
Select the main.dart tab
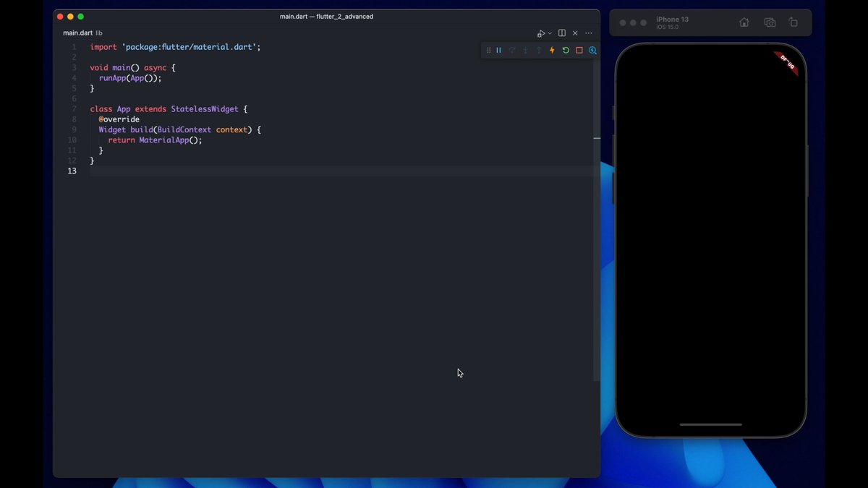(x=77, y=33)
